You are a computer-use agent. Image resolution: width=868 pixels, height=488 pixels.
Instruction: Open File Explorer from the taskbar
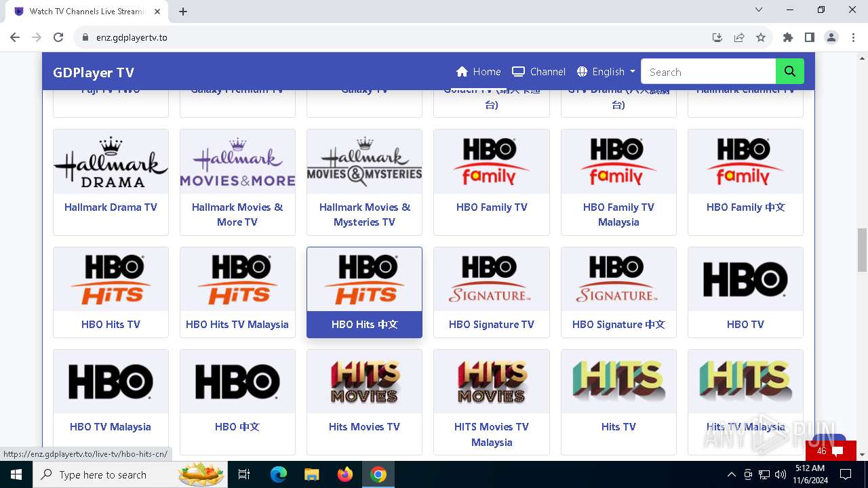pyautogui.click(x=311, y=474)
